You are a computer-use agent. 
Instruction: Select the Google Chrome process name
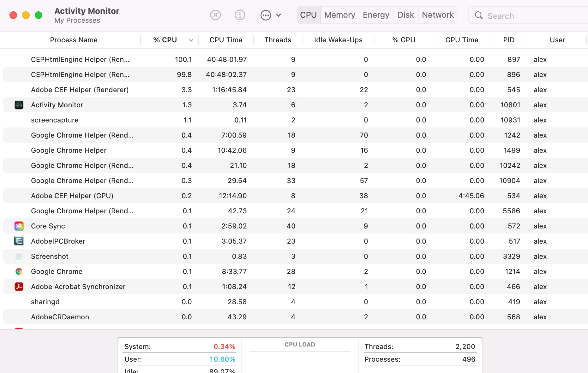(x=57, y=271)
